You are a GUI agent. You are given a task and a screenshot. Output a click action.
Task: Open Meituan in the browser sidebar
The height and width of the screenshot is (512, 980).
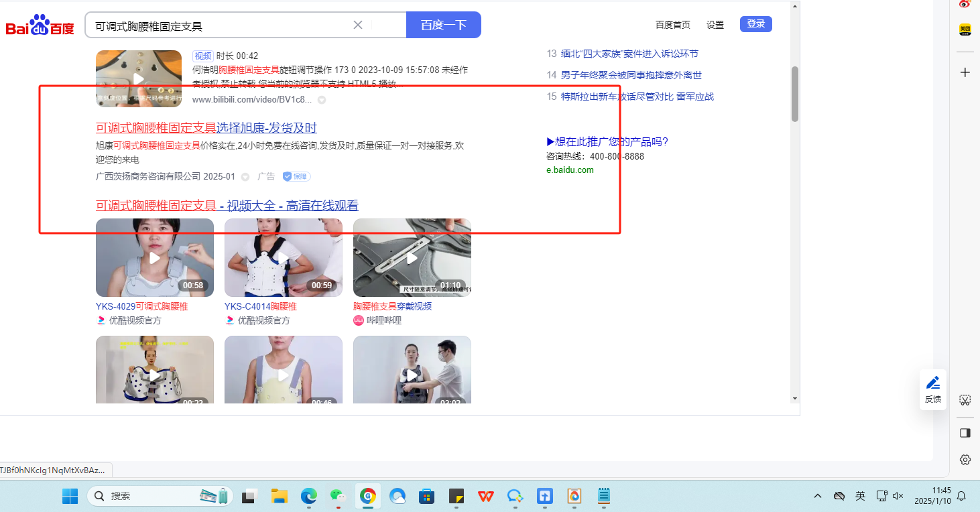click(965, 29)
